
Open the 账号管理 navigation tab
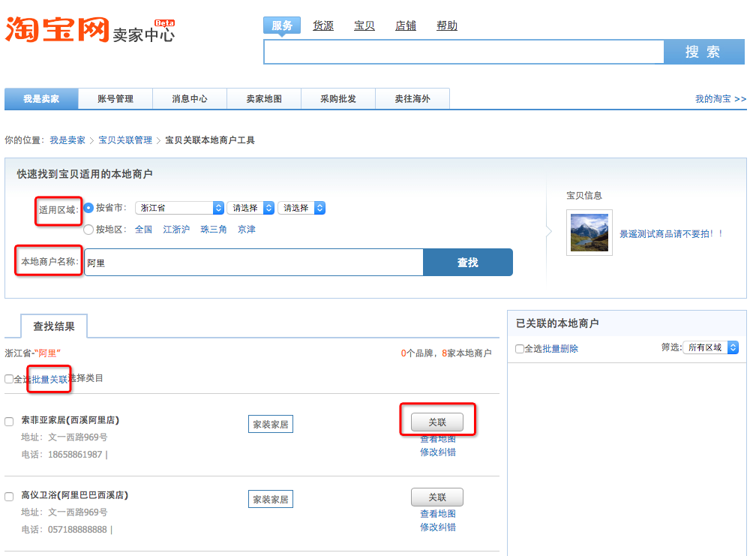click(115, 99)
